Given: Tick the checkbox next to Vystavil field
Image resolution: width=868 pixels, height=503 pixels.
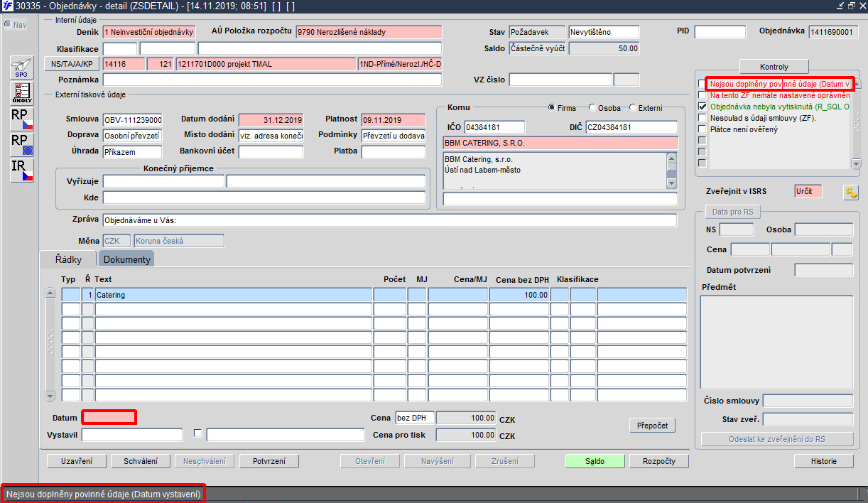Looking at the screenshot, I should click(197, 433).
